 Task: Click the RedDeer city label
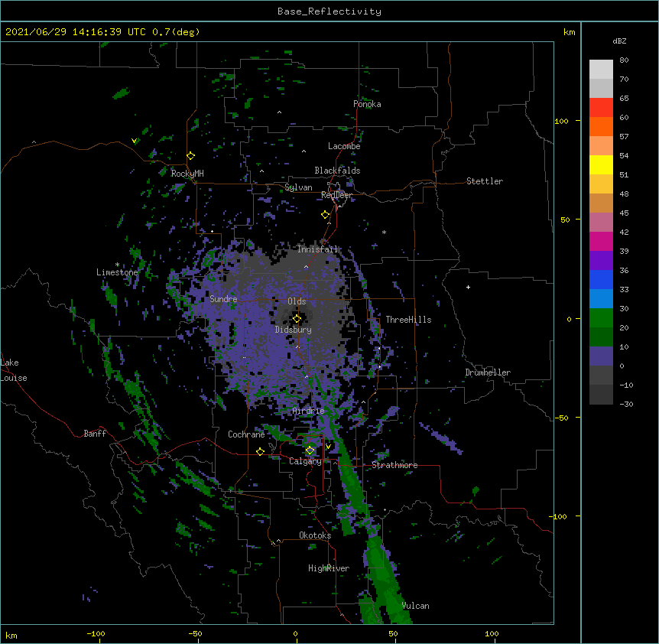[336, 195]
